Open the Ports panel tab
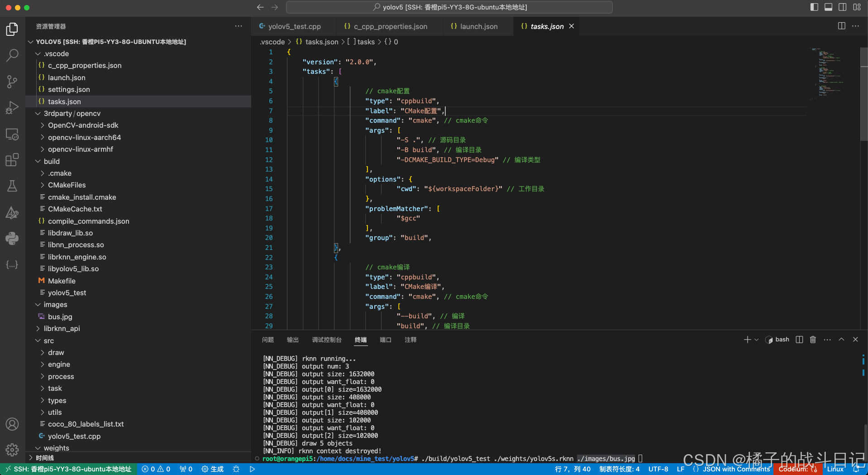This screenshot has width=868, height=475. [386, 340]
